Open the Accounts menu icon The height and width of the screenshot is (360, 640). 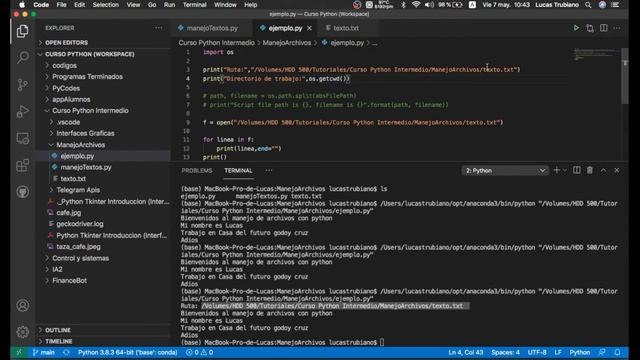click(x=22, y=305)
